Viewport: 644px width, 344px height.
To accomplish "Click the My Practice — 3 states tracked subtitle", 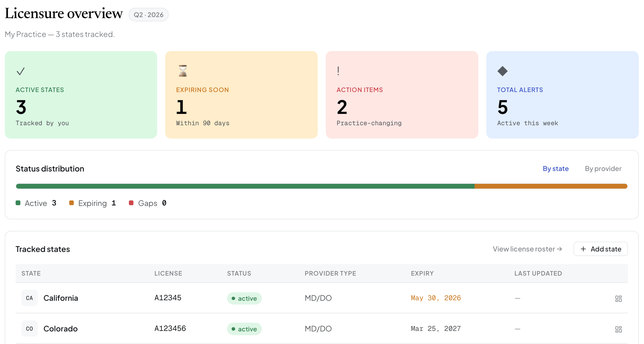I will (x=60, y=34).
